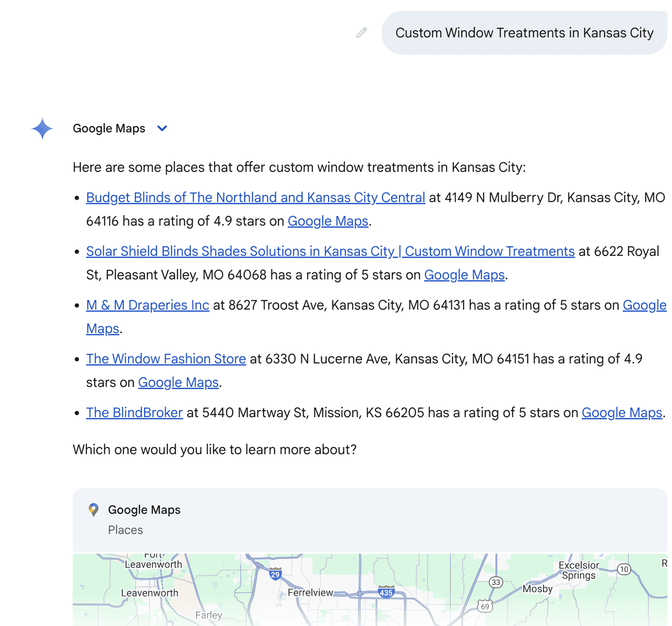Viewport: 672px width, 626px height.
Task: Click the Route 10 marker on map
Action: click(x=624, y=569)
